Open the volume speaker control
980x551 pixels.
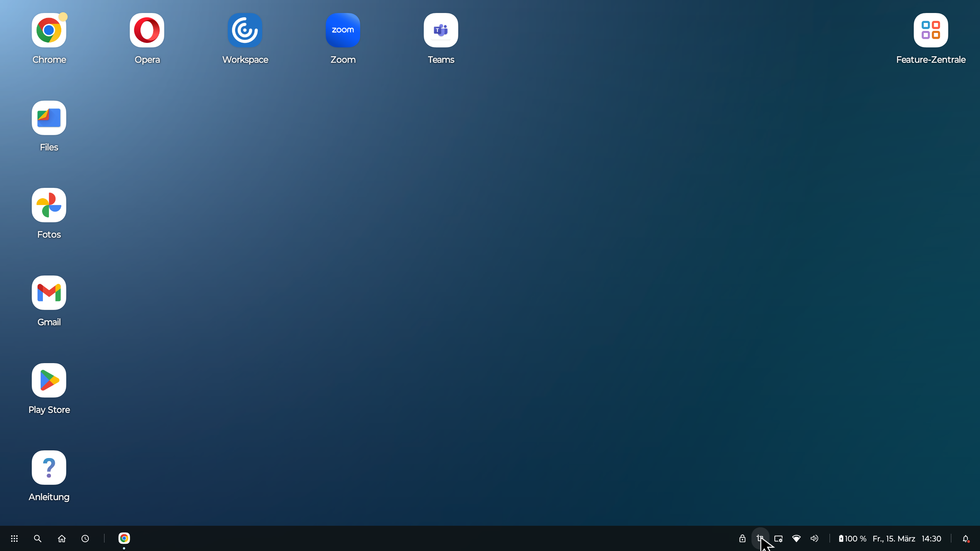click(814, 539)
